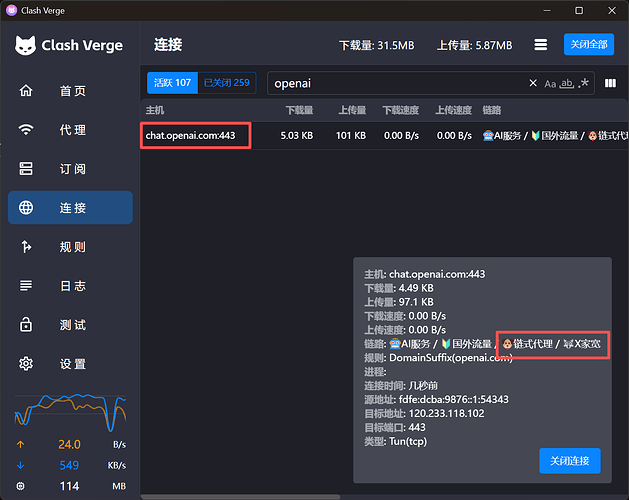Sort by 上传量 column header
This screenshot has width=629, height=500.
(x=352, y=110)
